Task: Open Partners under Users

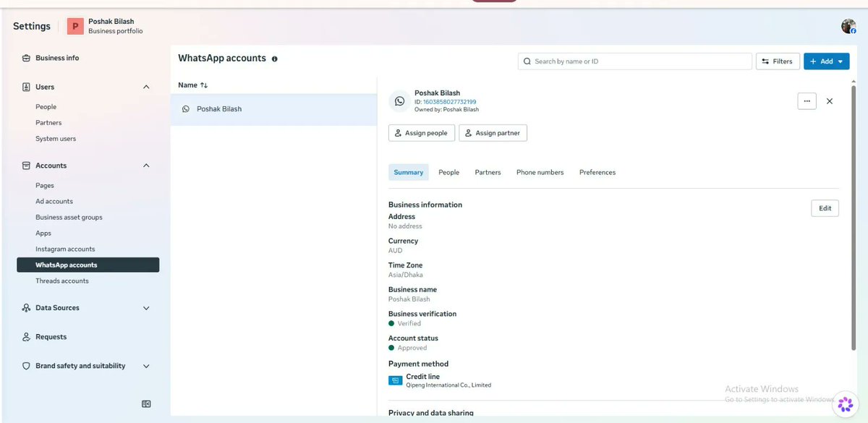Action: pos(48,123)
